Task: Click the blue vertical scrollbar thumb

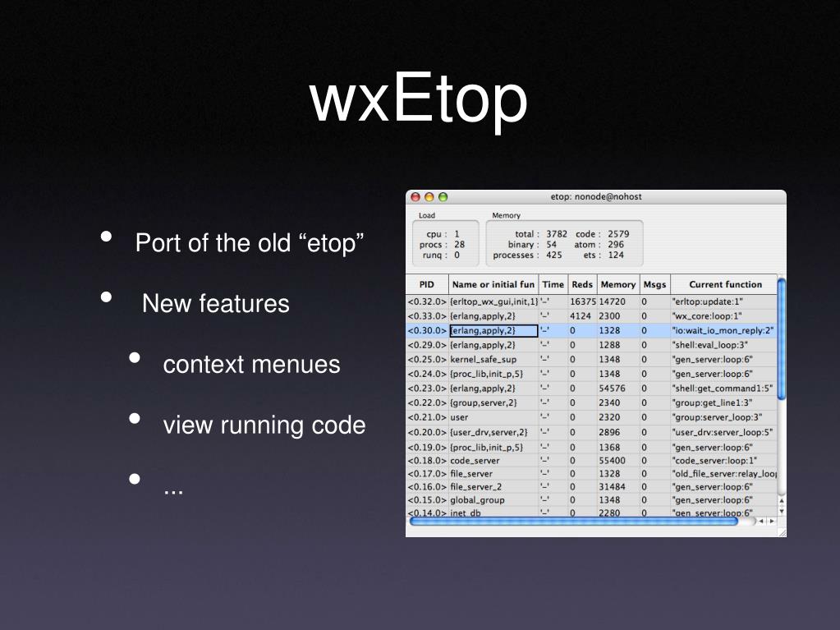Action: pos(781,337)
